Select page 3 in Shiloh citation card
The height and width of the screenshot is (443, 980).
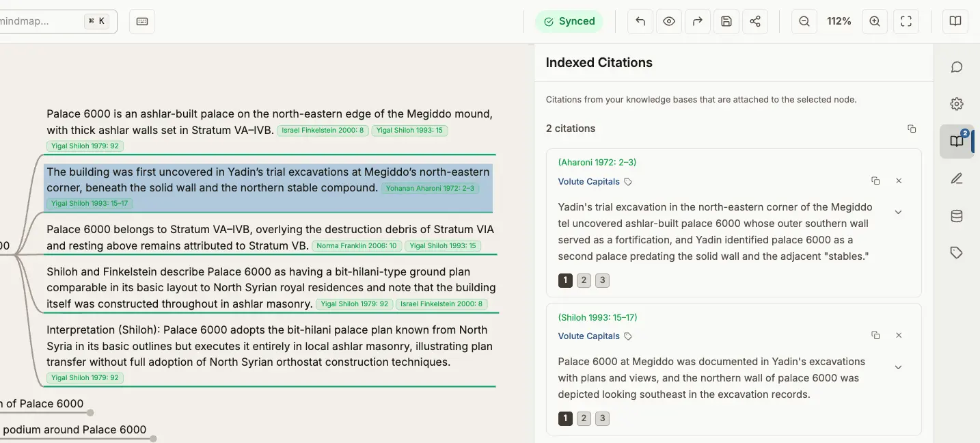(602, 418)
